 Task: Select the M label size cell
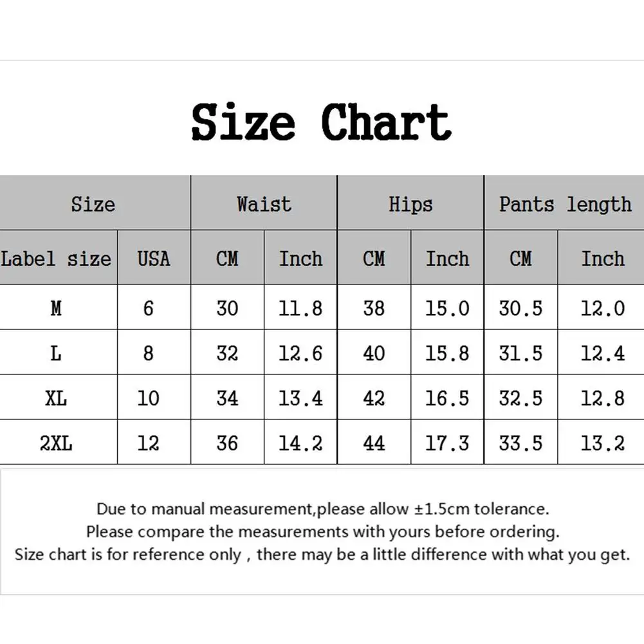tap(57, 309)
